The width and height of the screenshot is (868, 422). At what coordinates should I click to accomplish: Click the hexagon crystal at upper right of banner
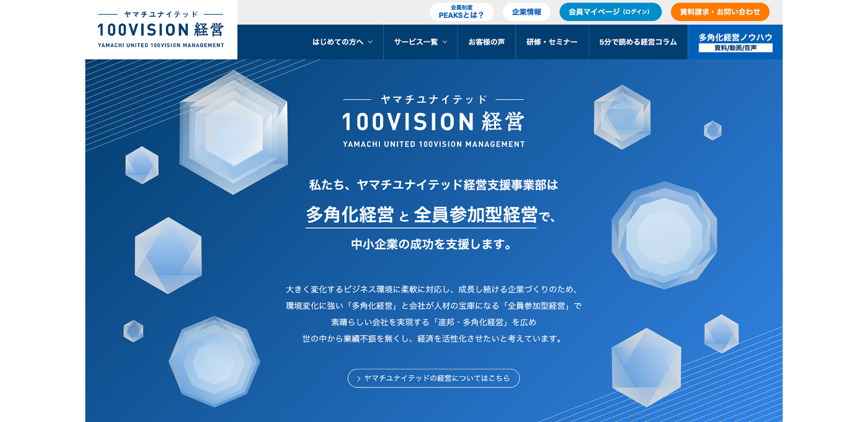622,116
